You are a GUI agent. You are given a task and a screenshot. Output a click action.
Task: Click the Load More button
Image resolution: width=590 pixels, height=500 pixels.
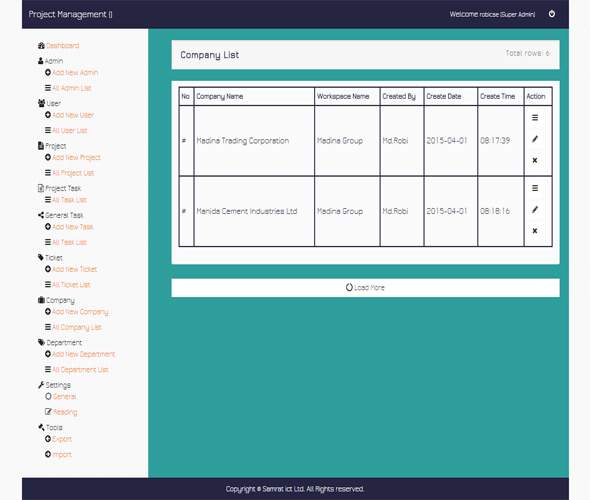(x=365, y=288)
